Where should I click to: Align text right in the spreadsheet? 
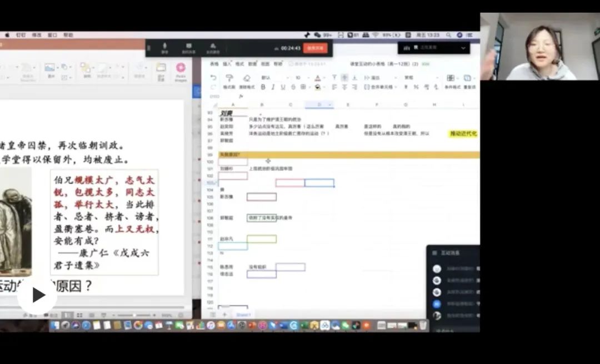coord(354,87)
